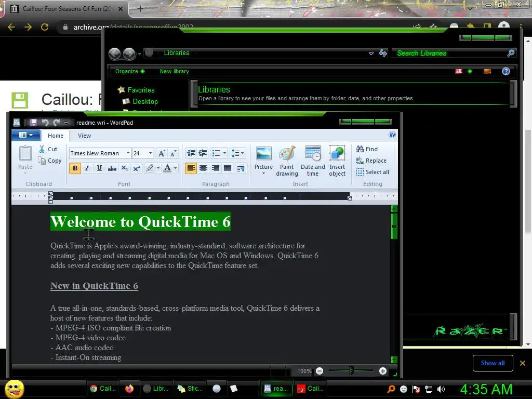Switch to the View ribbon tab
532x399 pixels.
pyautogui.click(x=84, y=136)
